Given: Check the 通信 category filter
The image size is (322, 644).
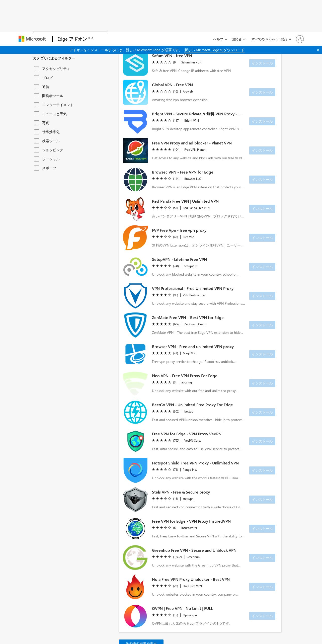Looking at the screenshot, I should coord(37,87).
